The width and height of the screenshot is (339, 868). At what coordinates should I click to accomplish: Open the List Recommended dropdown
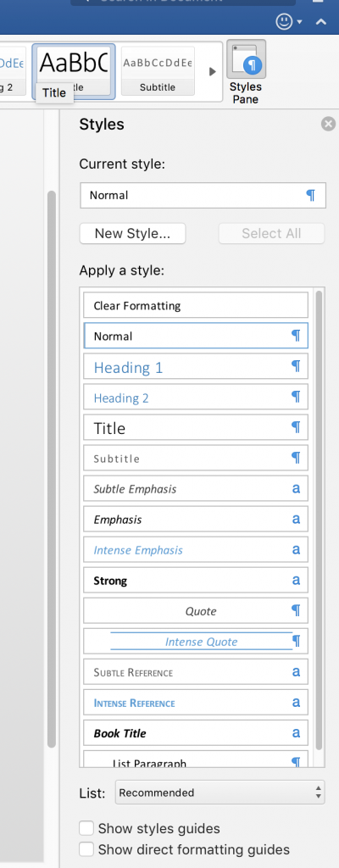click(220, 793)
